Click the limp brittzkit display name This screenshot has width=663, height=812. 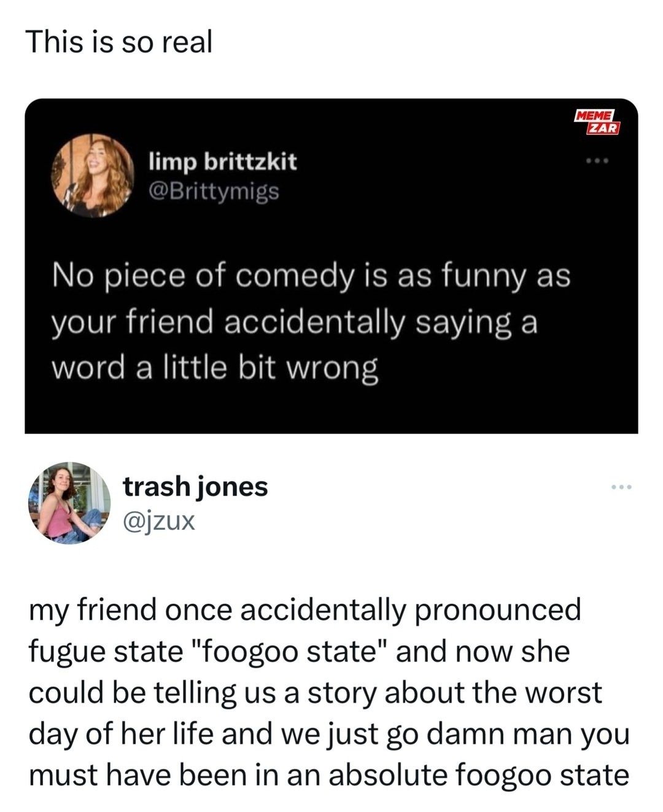pos(223,161)
